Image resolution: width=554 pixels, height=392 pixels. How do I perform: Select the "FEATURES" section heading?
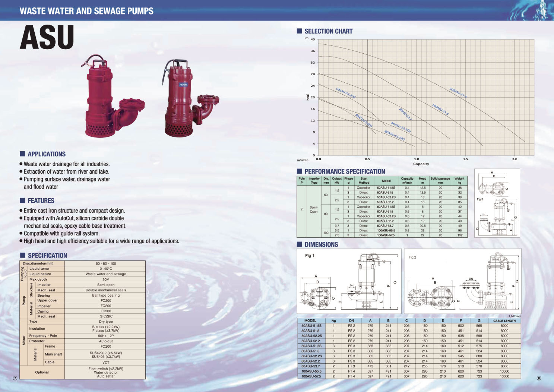pos(41,200)
